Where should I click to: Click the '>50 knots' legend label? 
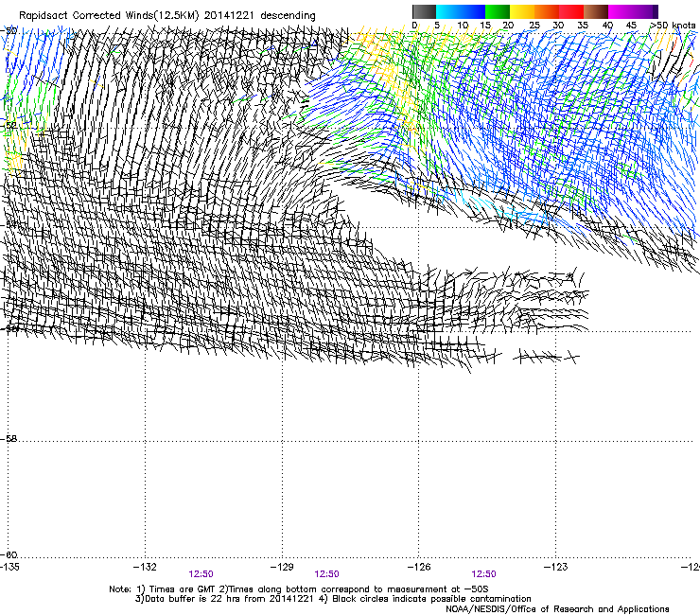[673, 26]
